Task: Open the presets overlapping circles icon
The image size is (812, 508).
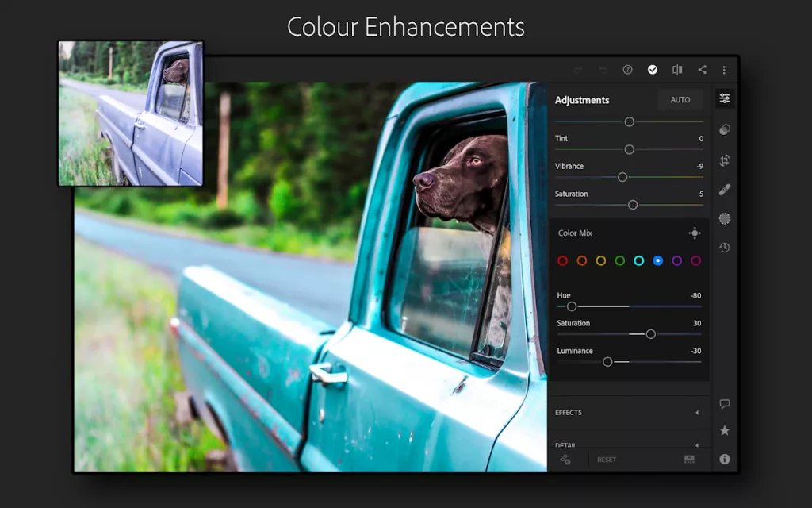Action: click(x=725, y=129)
